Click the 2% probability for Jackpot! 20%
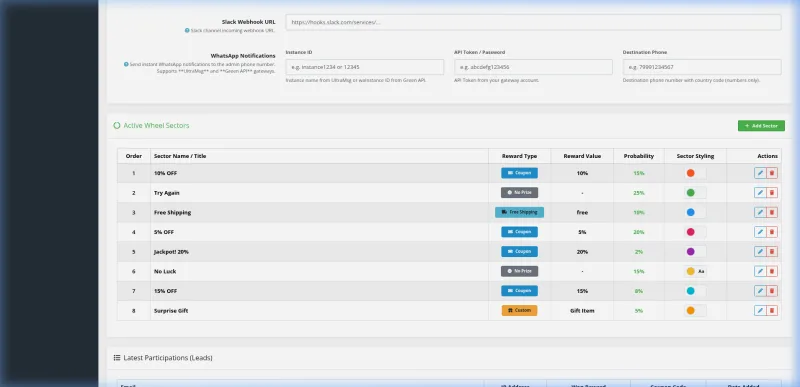This screenshot has width=800, height=387. coord(639,252)
